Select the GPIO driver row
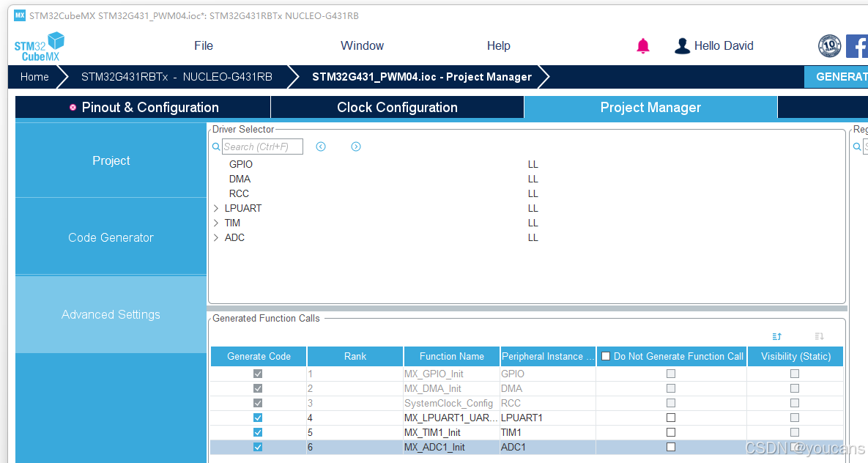Viewport: 868px width, 463px height. point(241,165)
